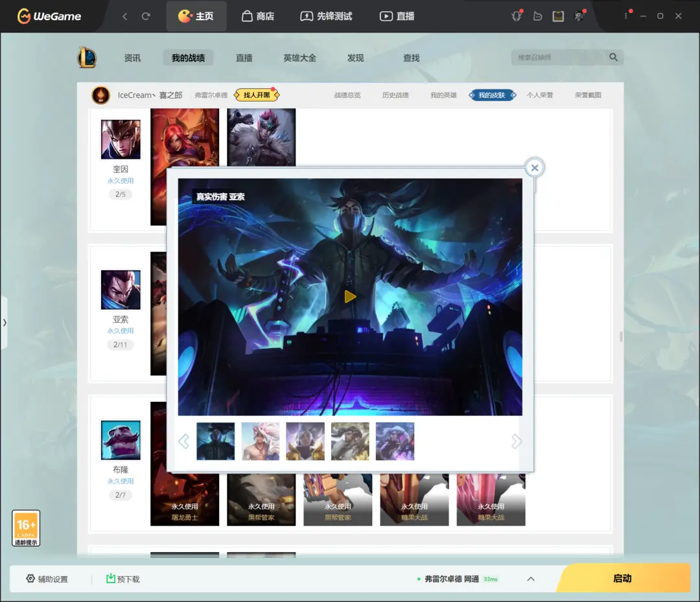Viewport: 700px width, 602px height.
Task: Click the 亚索 champion portrait
Action: tap(121, 290)
